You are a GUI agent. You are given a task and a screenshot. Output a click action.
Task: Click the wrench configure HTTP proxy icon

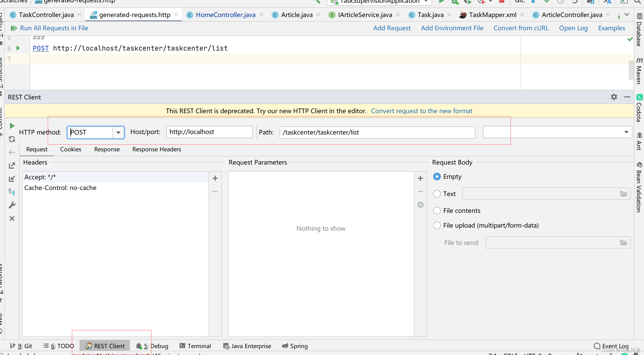coord(12,205)
